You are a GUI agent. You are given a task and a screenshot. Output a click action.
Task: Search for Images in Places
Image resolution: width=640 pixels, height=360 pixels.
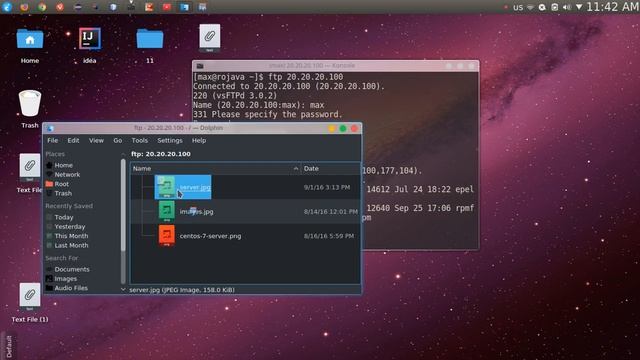(x=65, y=279)
